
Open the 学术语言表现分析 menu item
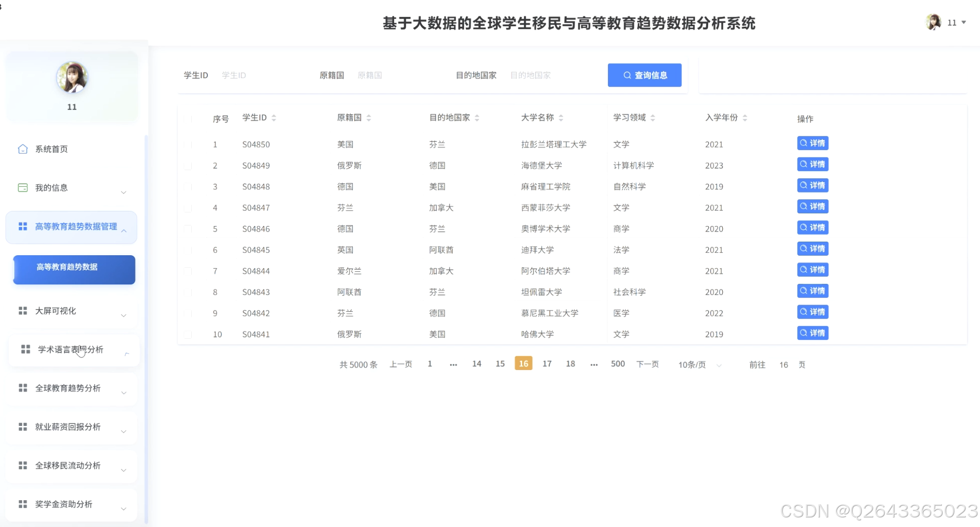click(x=73, y=350)
